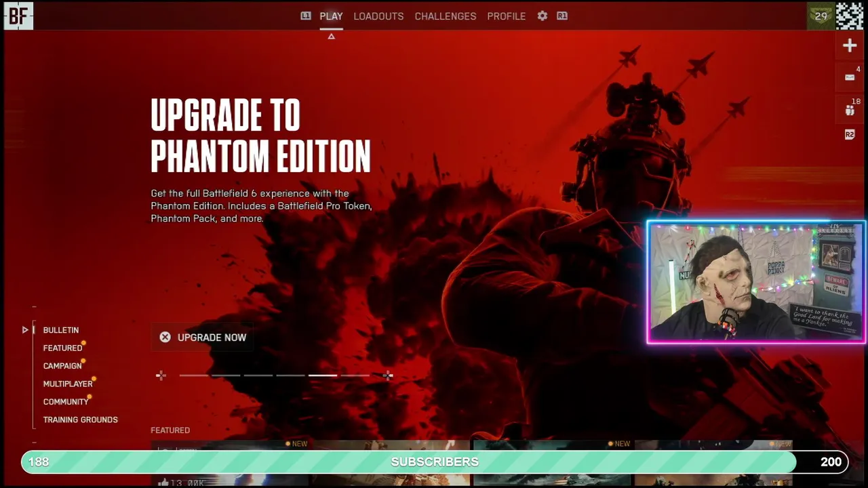Open the friends list showing 18
Viewport: 868px width, 488px height.
click(x=850, y=108)
